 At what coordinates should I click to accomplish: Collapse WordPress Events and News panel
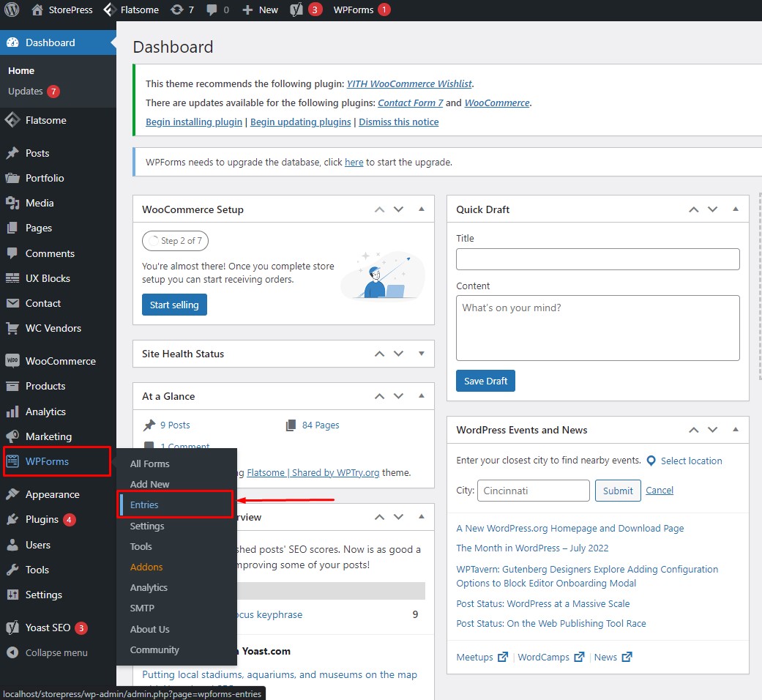tap(735, 429)
